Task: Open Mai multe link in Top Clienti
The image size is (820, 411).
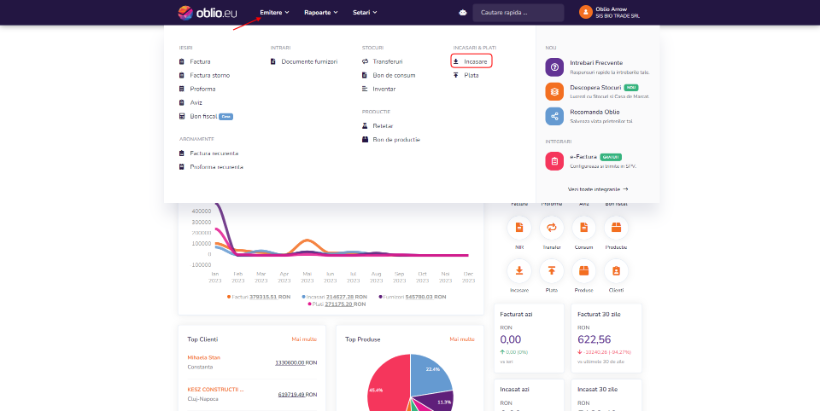Action: click(x=304, y=339)
